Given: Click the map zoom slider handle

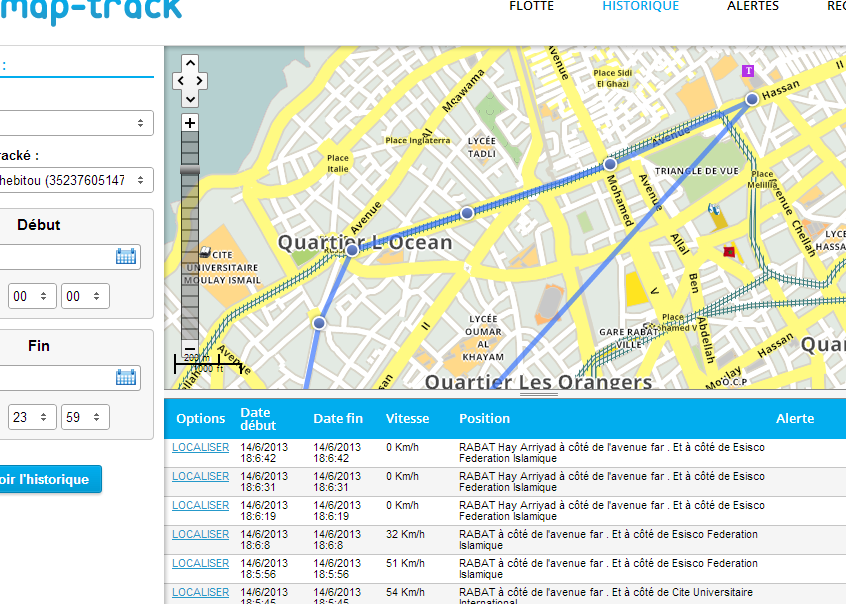Looking at the screenshot, I should click(190, 172).
